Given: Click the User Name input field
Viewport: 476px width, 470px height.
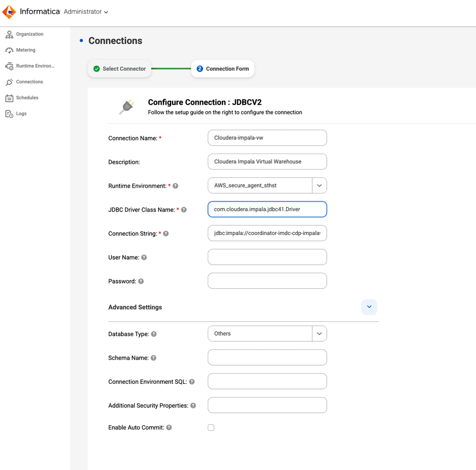Looking at the screenshot, I should click(x=267, y=257).
